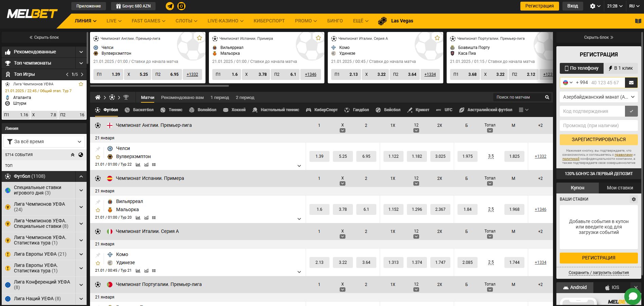
Task: Pin the Como vs Udinese match
Action: 98,255
